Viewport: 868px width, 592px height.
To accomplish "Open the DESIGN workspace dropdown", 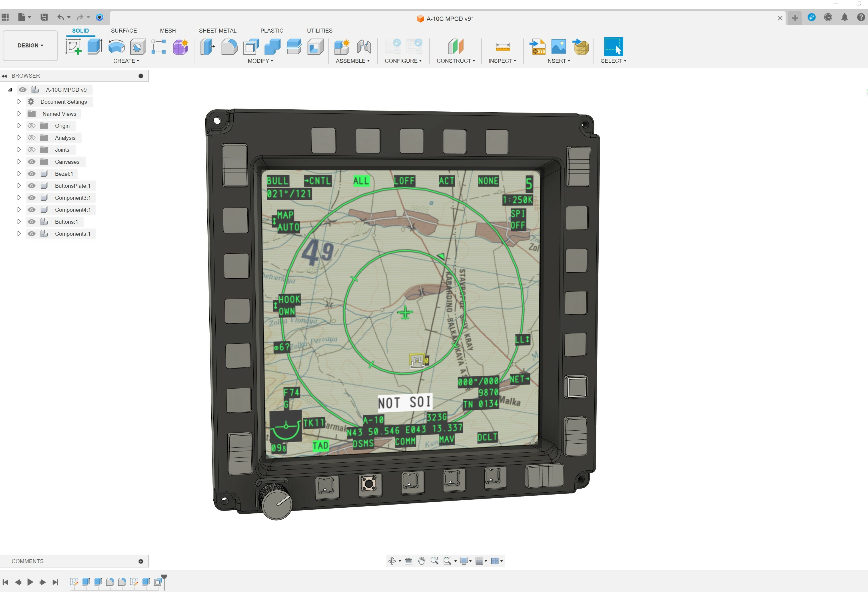I will click(30, 45).
